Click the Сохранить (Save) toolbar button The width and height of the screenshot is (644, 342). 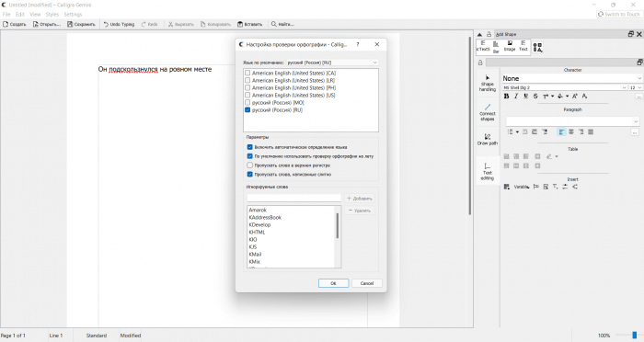[x=81, y=24]
